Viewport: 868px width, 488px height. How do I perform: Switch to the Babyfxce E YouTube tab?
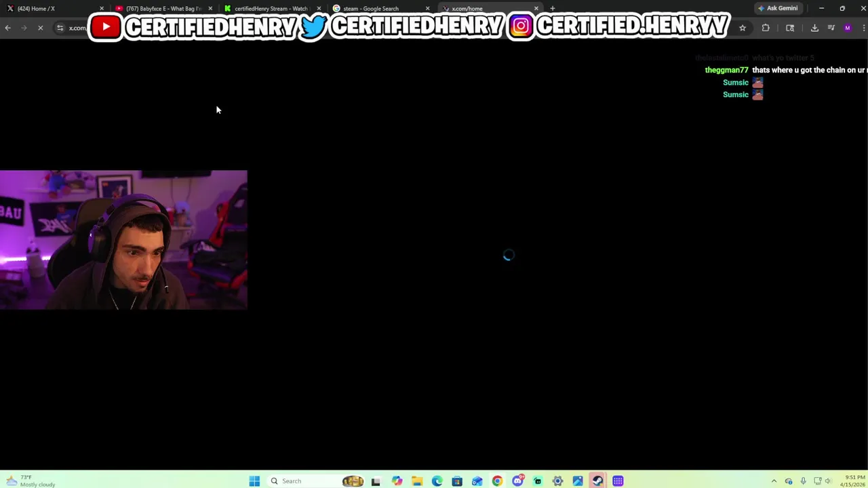(x=163, y=8)
